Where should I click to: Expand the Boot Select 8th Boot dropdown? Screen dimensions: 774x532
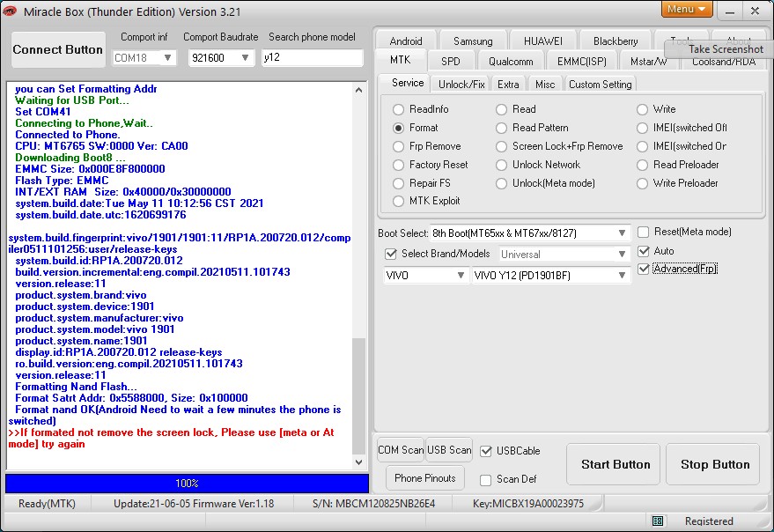coord(622,233)
